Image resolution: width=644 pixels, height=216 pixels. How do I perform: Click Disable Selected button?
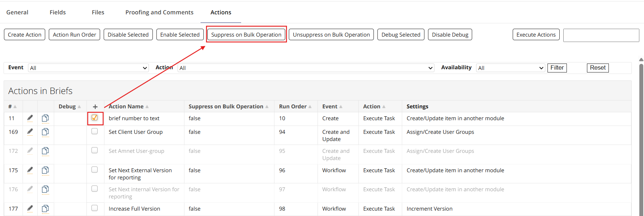pos(128,34)
